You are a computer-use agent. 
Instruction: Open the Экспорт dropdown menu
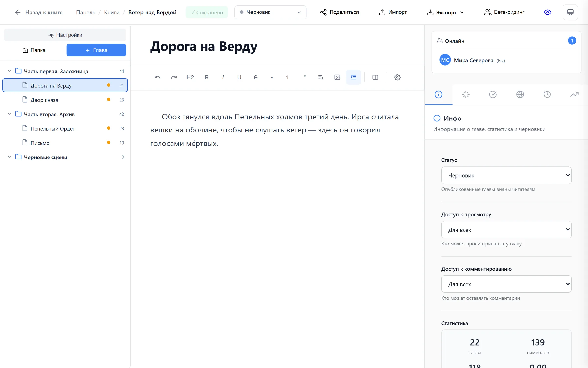pyautogui.click(x=445, y=12)
